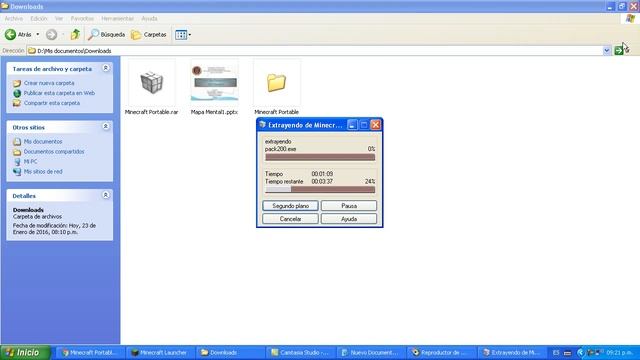Open the Búsqueda search tool
The width and height of the screenshot is (640, 360).
(107, 35)
